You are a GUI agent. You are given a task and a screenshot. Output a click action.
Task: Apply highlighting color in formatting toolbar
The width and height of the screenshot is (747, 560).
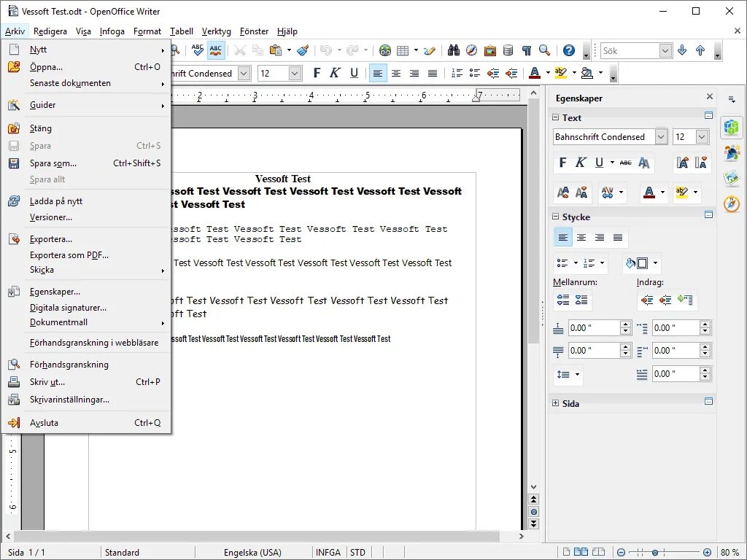[561, 73]
